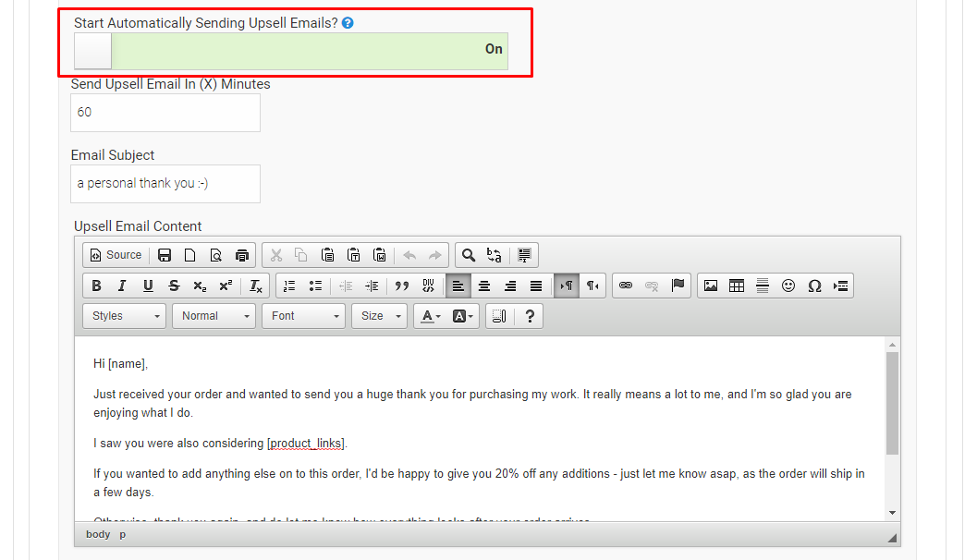Image resolution: width=977 pixels, height=560 pixels.
Task: Click the Undo arrow
Action: click(x=409, y=255)
